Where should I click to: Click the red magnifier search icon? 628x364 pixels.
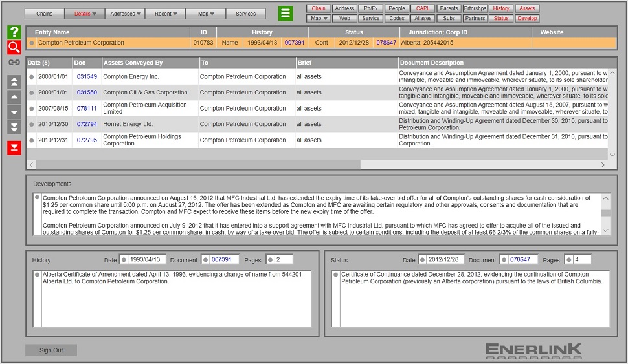point(14,47)
